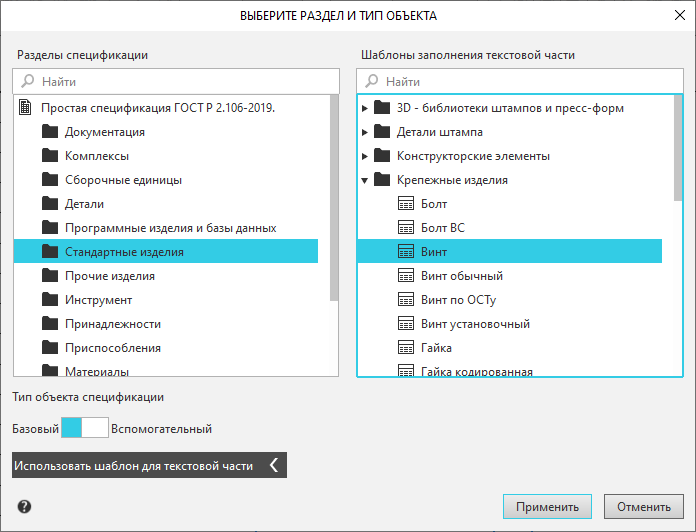Toggle Базовый/Вспомогательный object type switch
The width and height of the screenshot is (696, 532).
pyautogui.click(x=84, y=429)
